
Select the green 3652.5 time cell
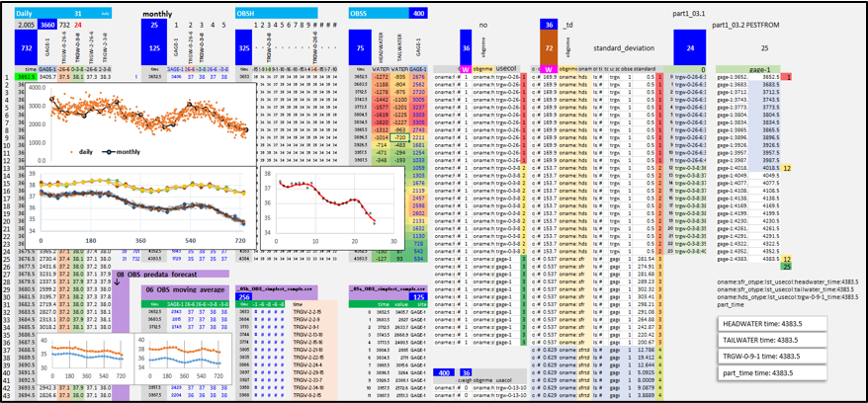click(x=26, y=77)
